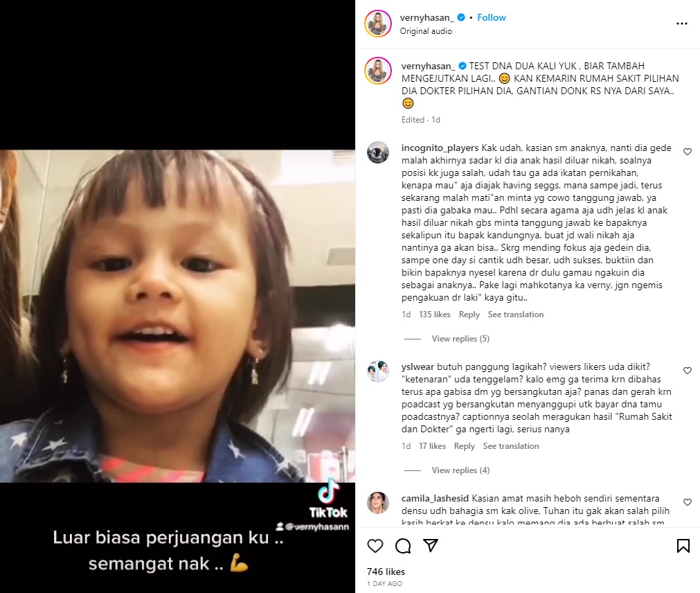Expand View replies (4)
Screen dimensions: 700x593
(x=460, y=470)
